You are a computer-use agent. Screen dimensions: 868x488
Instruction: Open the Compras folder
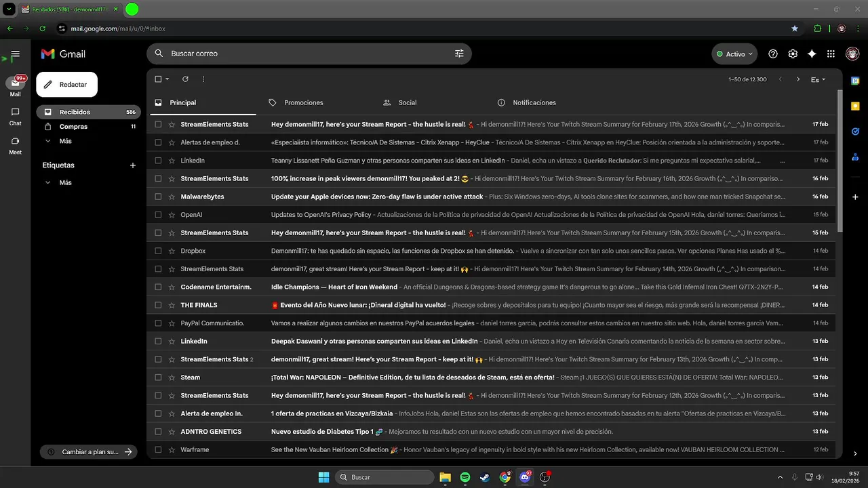(88, 127)
